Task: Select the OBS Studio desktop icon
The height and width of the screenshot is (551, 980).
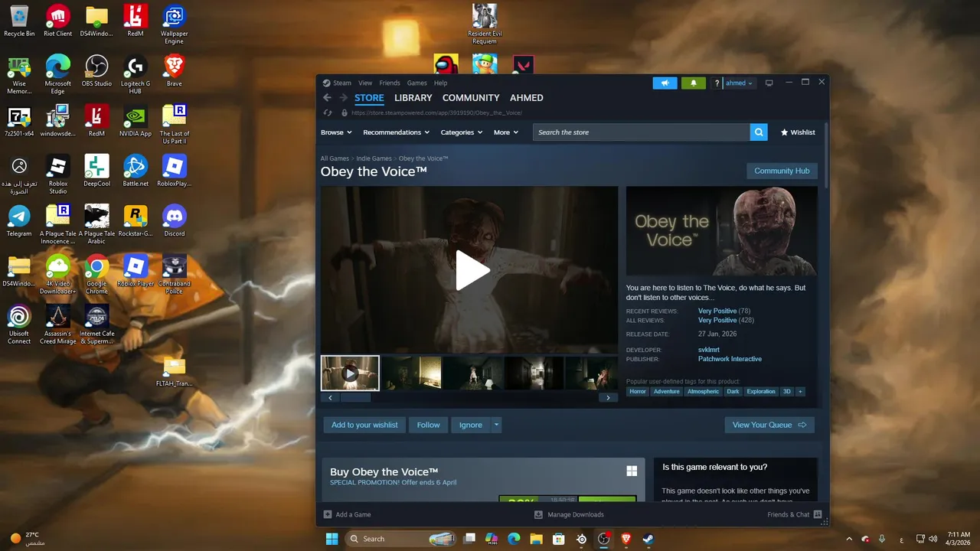Action: point(96,70)
